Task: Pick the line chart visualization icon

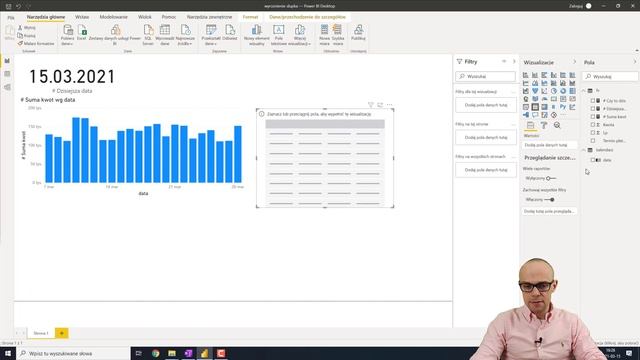Action: 526,83
